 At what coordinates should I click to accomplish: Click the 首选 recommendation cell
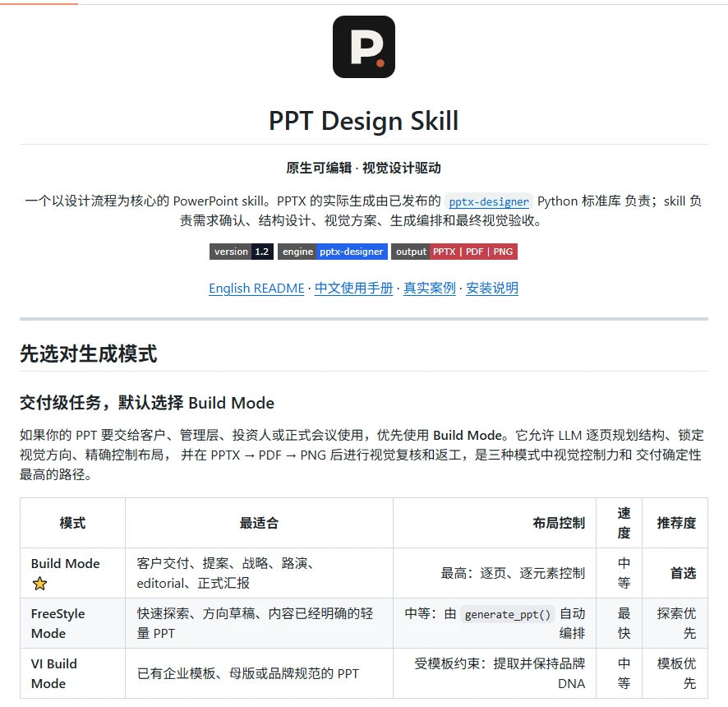pos(675,573)
